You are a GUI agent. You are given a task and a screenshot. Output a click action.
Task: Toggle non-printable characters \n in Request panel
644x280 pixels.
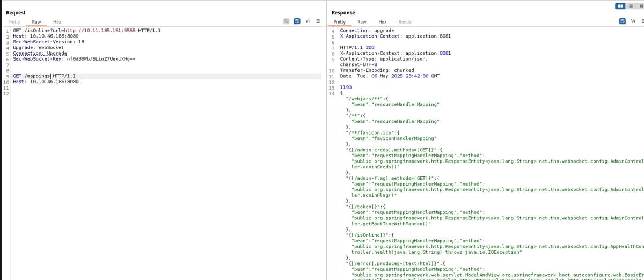[308, 21]
